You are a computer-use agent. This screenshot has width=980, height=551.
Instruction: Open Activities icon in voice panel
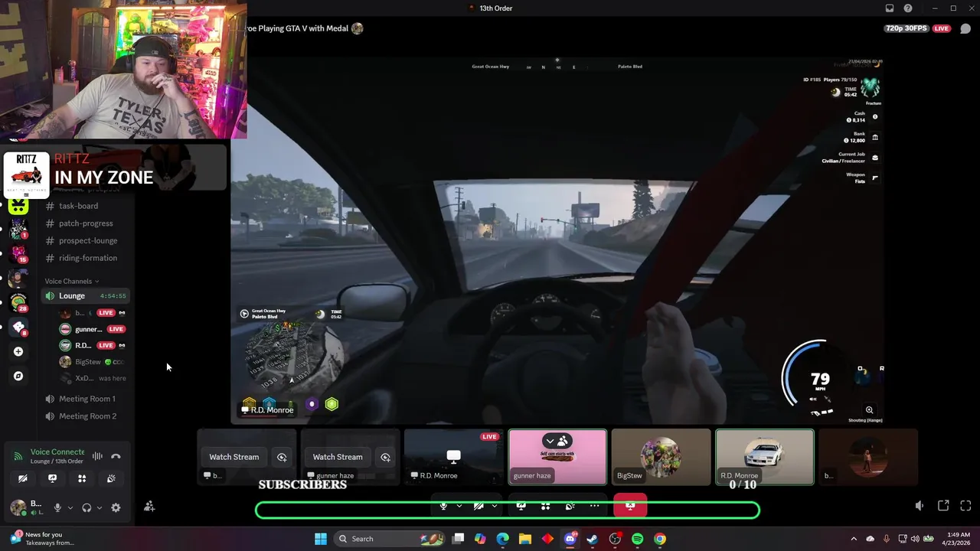coord(82,478)
